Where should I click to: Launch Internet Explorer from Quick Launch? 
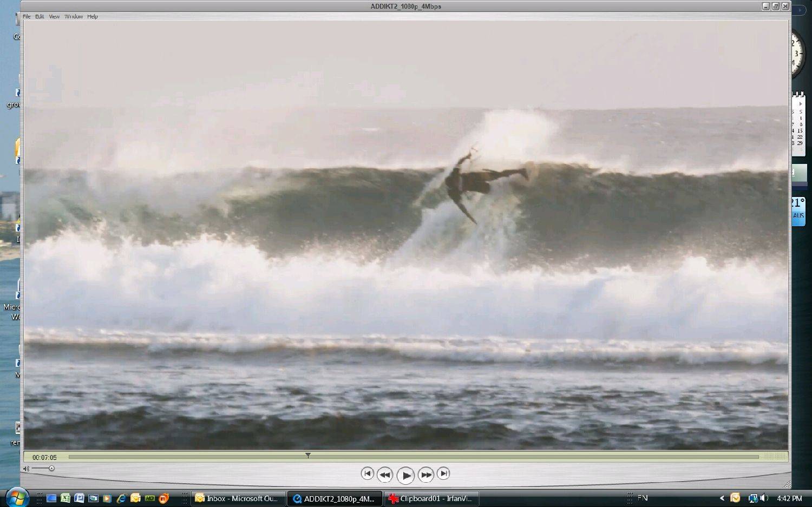121,498
